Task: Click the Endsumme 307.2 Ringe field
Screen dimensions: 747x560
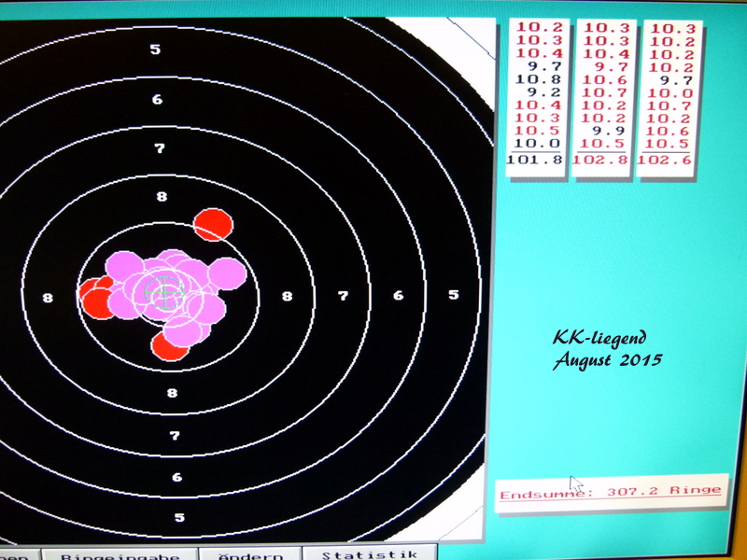Action: coord(610,491)
